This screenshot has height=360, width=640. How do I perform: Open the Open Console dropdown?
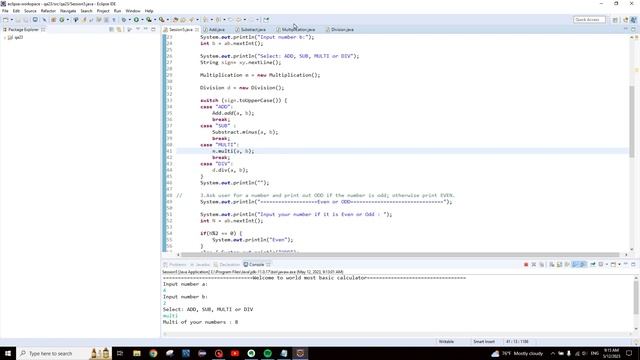619,264
